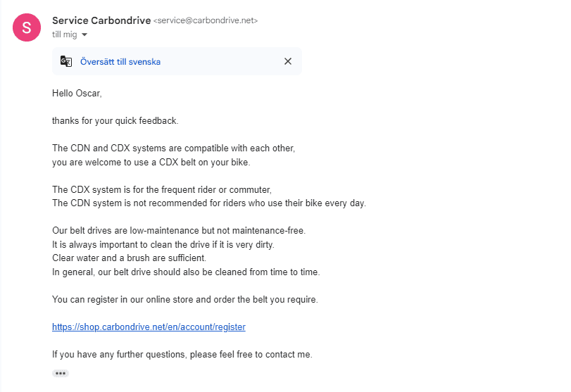The image size is (571, 392).
Task: Click the 'If you have any further questions' line
Action: [x=182, y=354]
